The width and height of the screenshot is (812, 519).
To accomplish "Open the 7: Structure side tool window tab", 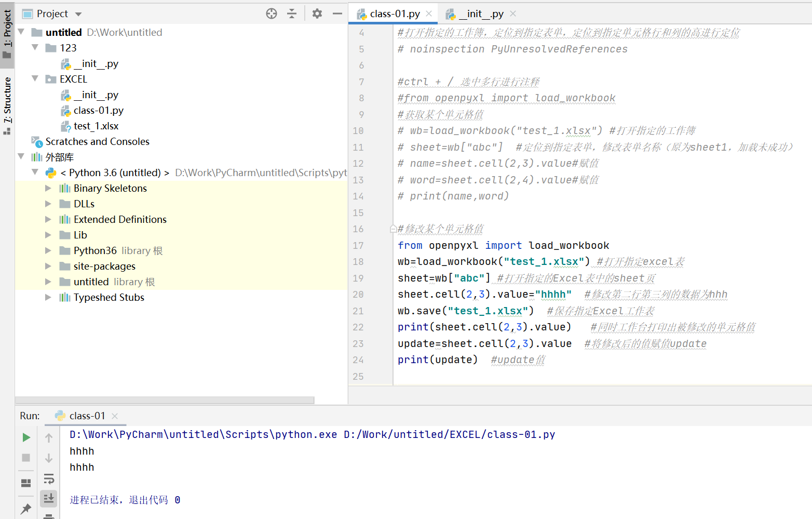I will (7, 105).
